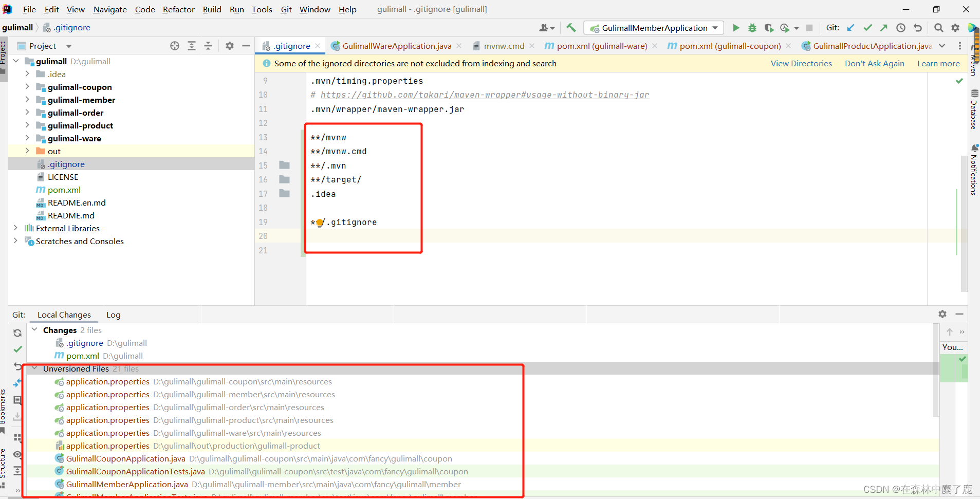Push changes via Git green arrow
Screen dimensions: 980x499
point(884,28)
